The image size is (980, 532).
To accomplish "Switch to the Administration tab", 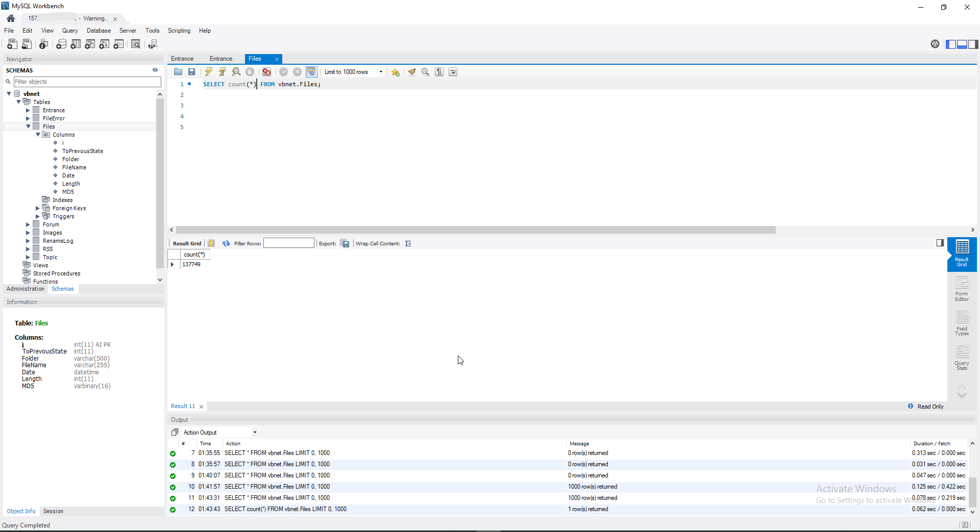I will (26, 289).
